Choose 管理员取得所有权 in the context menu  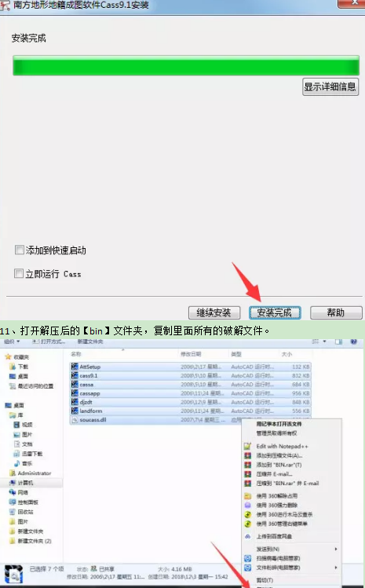pyautogui.click(x=276, y=433)
